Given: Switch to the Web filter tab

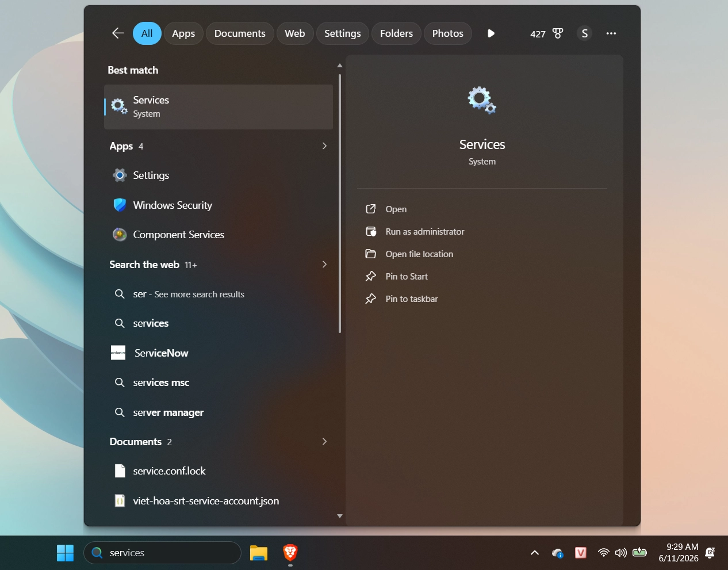Looking at the screenshot, I should point(295,33).
